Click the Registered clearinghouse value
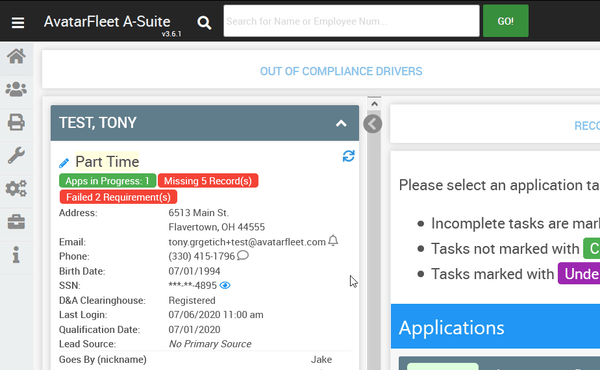Screen dimensions: 600x370 pos(192,300)
